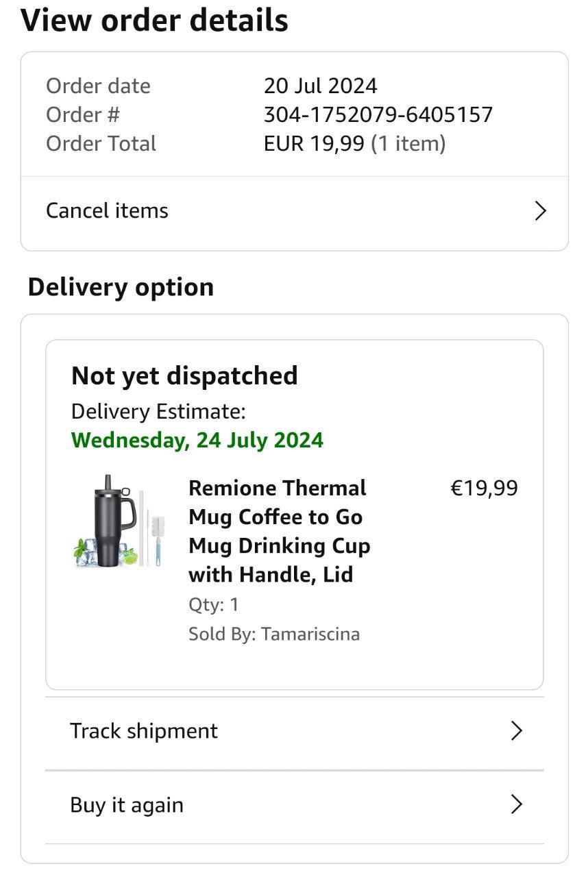Tap the Track shipment chevron arrow
This screenshot has height=877, width=588.
tap(517, 731)
